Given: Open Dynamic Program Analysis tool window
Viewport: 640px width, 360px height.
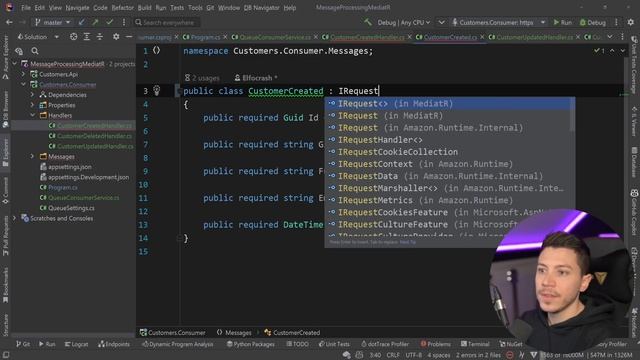Looking at the screenshot, I should (177, 344).
